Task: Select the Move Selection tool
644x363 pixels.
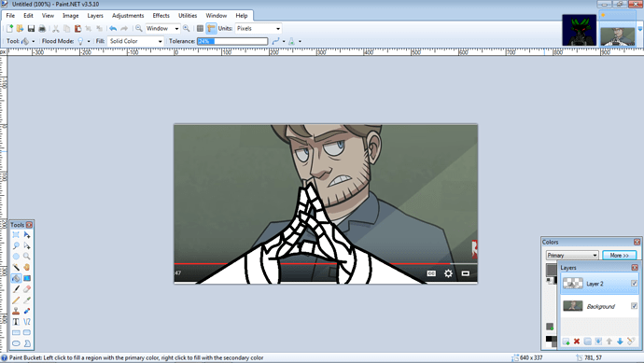Action: tap(27, 245)
